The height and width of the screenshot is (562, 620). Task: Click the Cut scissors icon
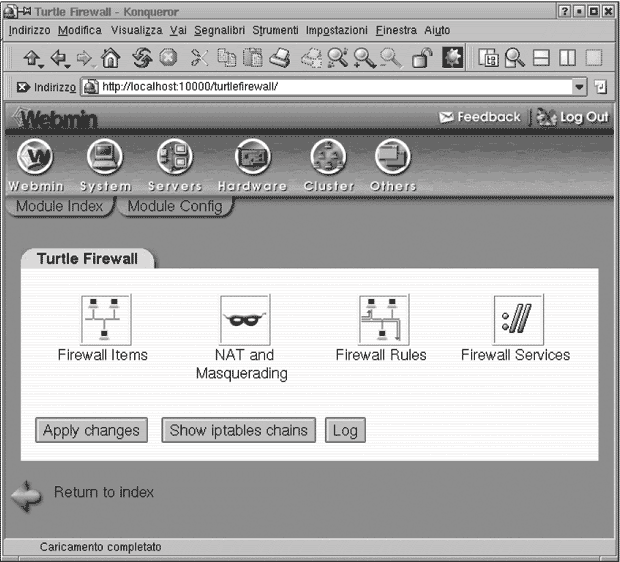tap(199, 58)
